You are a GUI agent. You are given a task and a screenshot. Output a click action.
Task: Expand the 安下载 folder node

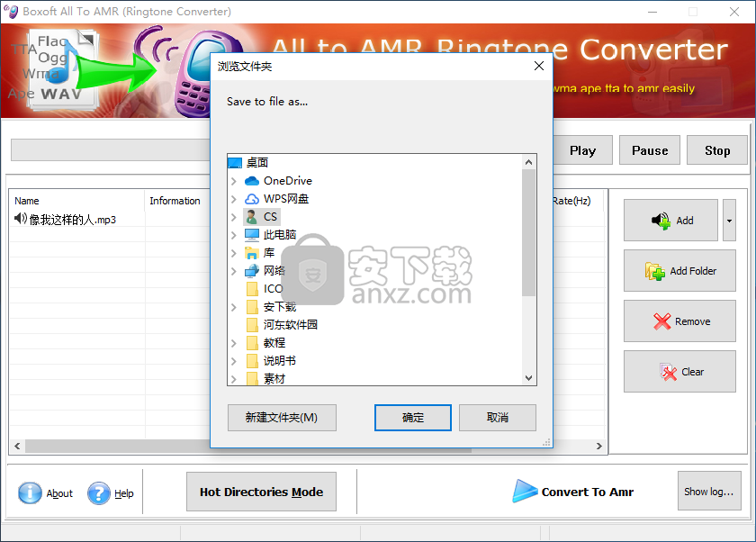pyautogui.click(x=234, y=307)
